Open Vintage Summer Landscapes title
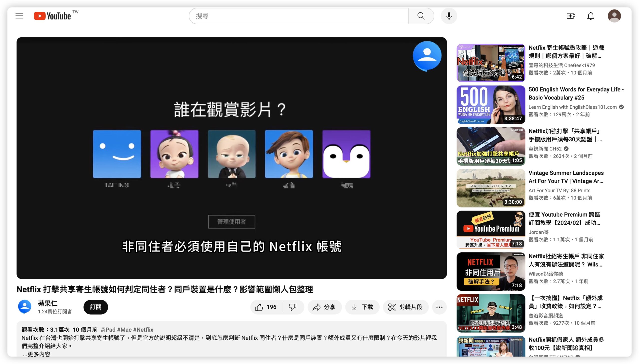639x364 pixels. pos(566,177)
